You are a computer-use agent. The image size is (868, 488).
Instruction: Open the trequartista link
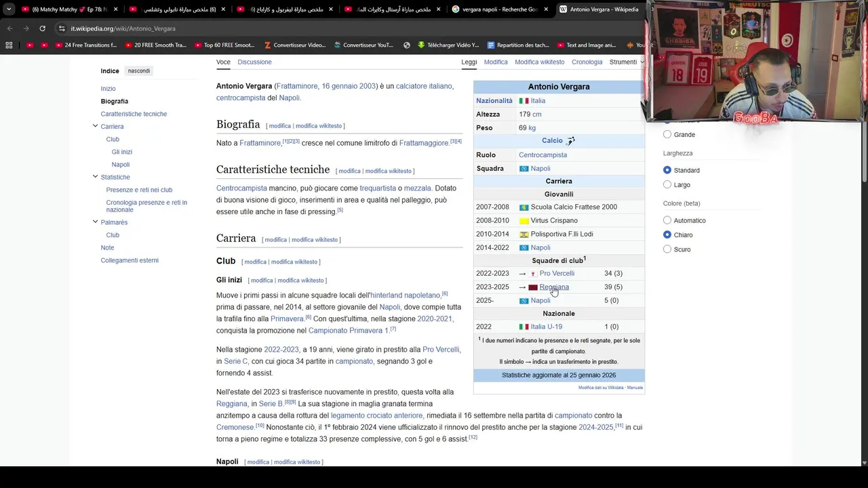coord(378,188)
